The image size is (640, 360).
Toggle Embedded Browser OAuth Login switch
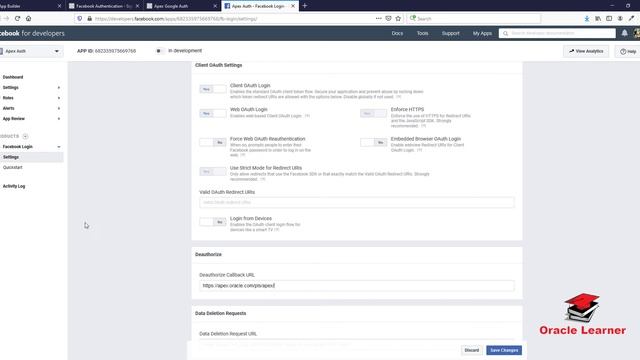(373, 142)
